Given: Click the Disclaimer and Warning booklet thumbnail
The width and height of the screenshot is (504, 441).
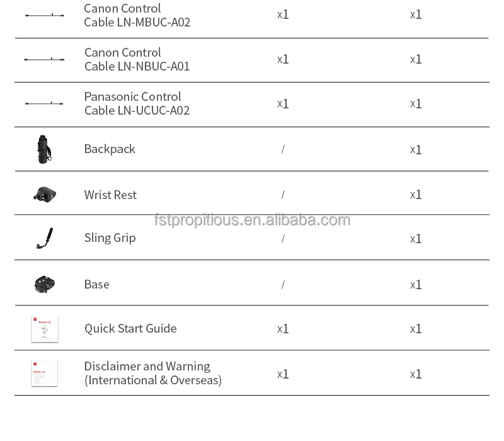Looking at the screenshot, I should pos(45,374).
